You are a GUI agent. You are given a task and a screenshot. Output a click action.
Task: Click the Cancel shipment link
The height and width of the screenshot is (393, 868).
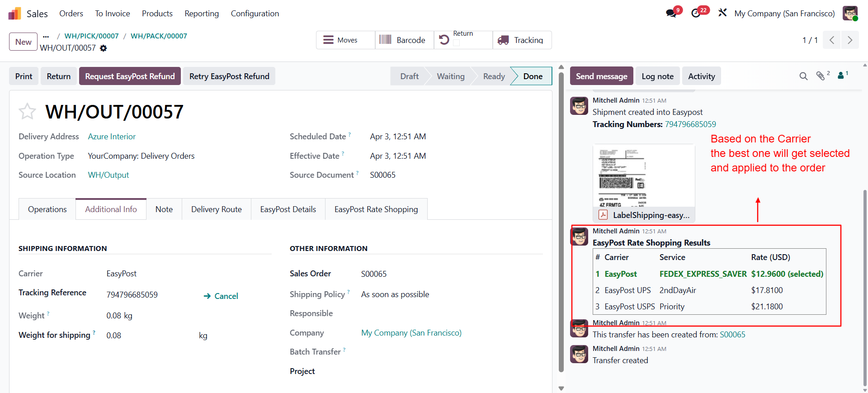(x=221, y=296)
